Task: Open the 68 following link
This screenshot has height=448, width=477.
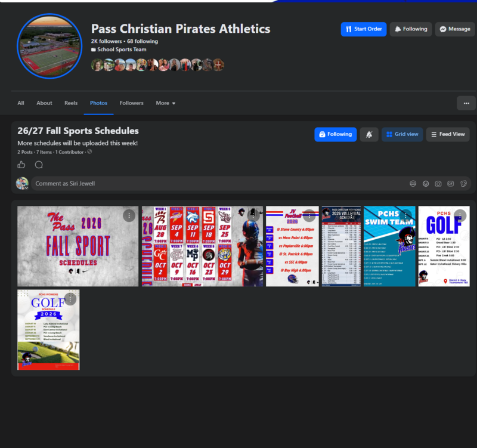Action: 143,41
